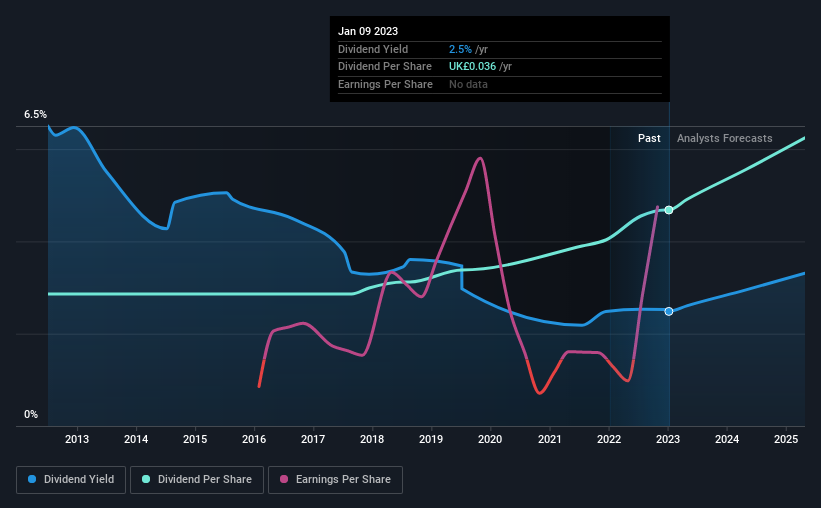Click the tooltip date Jan 09 2023
This screenshot has height=508, width=821.
(x=368, y=31)
